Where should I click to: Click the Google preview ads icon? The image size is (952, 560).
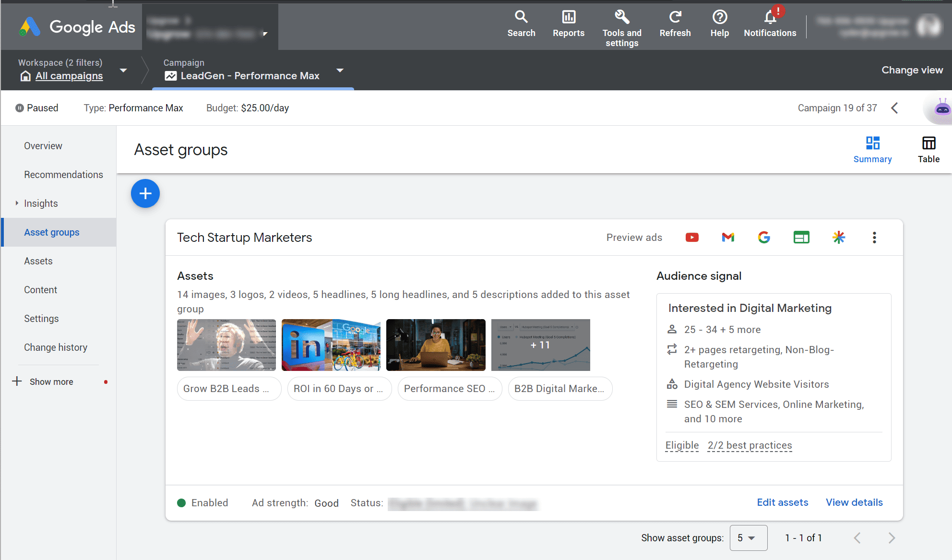point(763,237)
